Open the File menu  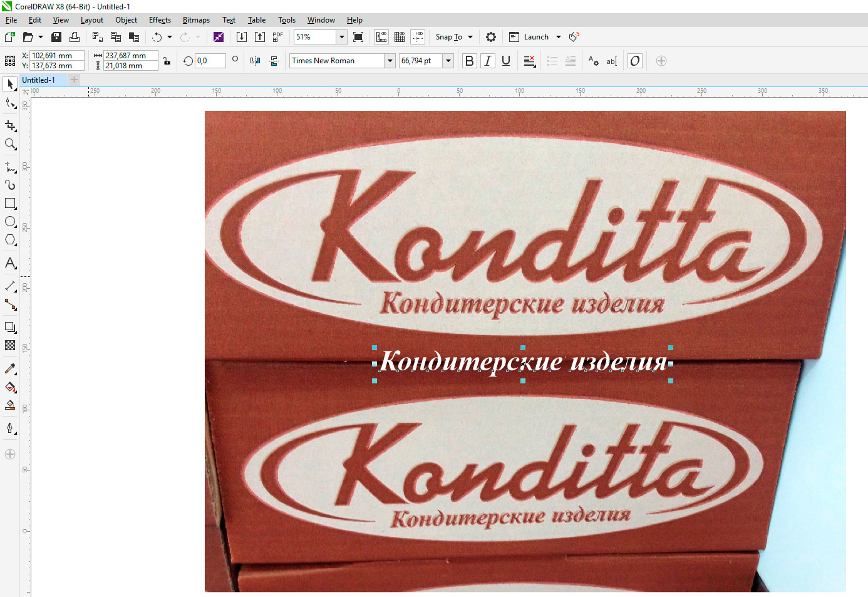11,20
